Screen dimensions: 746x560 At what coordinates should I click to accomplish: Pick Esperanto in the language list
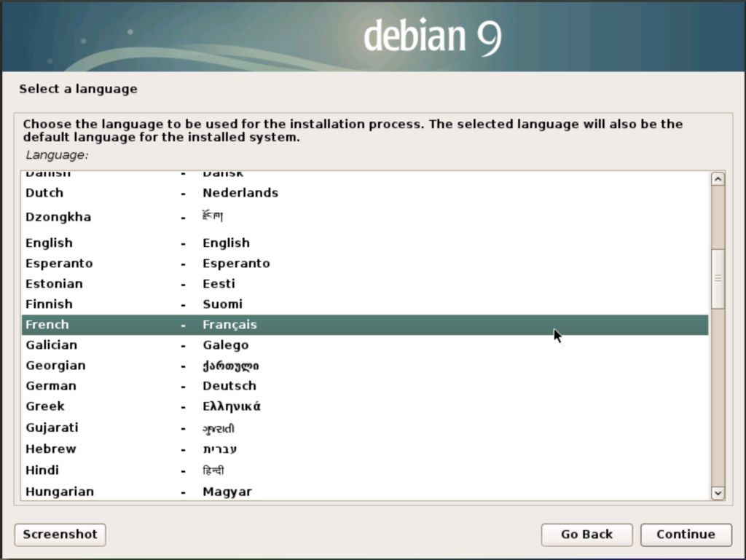[59, 264]
